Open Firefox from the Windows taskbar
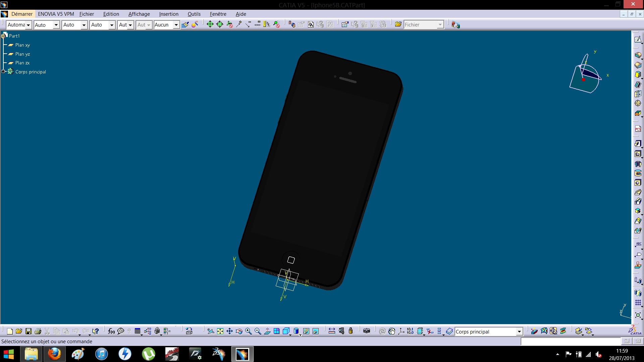This screenshot has width=644, height=362. [54, 354]
